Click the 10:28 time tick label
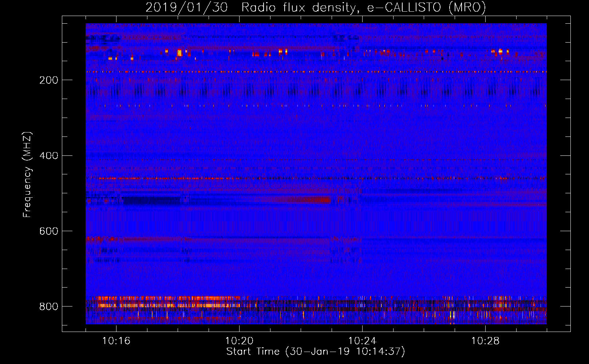Screen dimensions: 589x364 point(485,341)
